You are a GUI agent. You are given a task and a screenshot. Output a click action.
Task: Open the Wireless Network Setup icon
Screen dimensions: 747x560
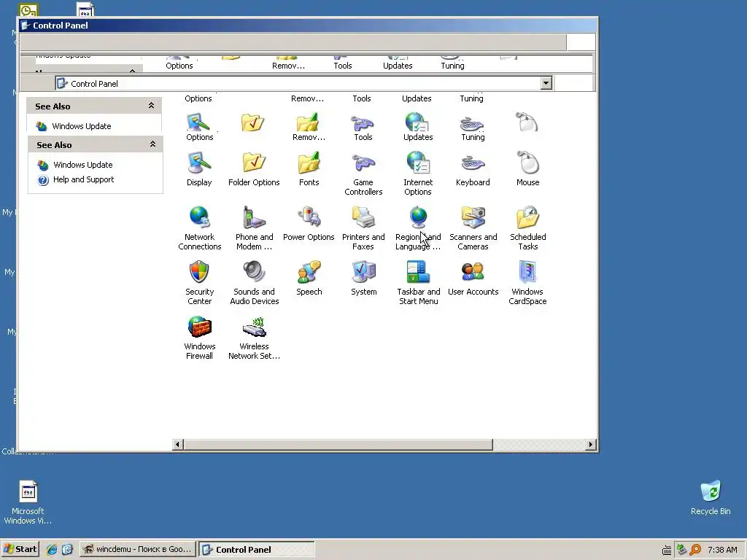(x=253, y=327)
